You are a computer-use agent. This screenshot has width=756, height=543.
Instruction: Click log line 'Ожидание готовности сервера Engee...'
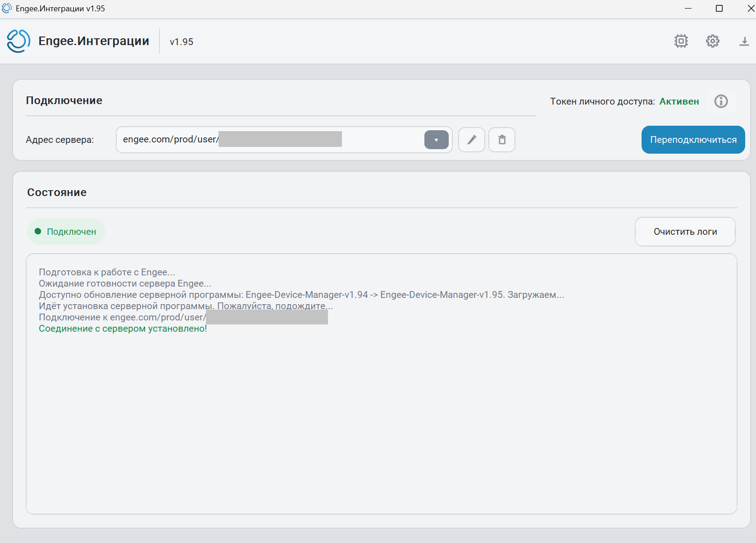125,283
